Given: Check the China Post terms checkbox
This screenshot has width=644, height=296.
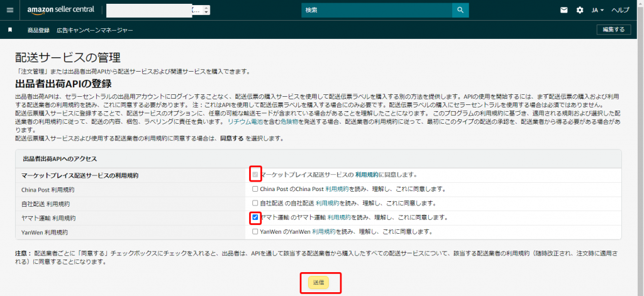Looking at the screenshot, I should point(255,189).
